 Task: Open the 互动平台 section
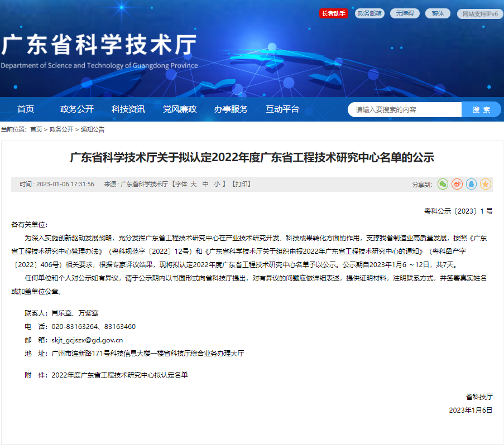click(283, 109)
